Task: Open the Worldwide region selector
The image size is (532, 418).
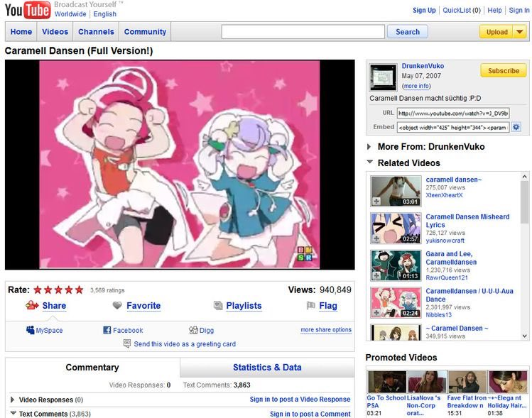Action: [70, 14]
